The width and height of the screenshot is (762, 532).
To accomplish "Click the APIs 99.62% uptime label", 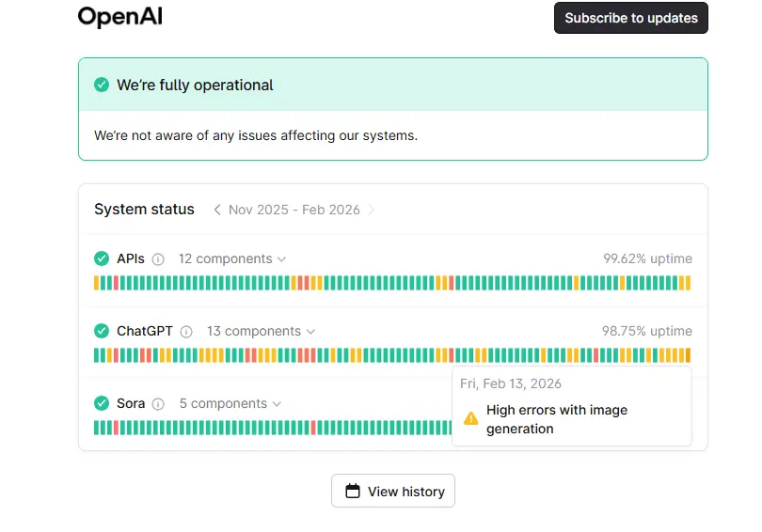I will (647, 258).
